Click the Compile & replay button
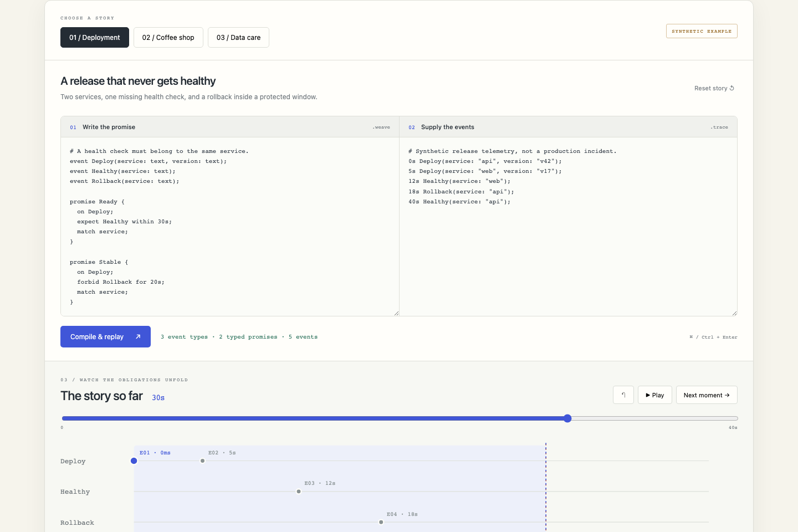 click(105, 337)
